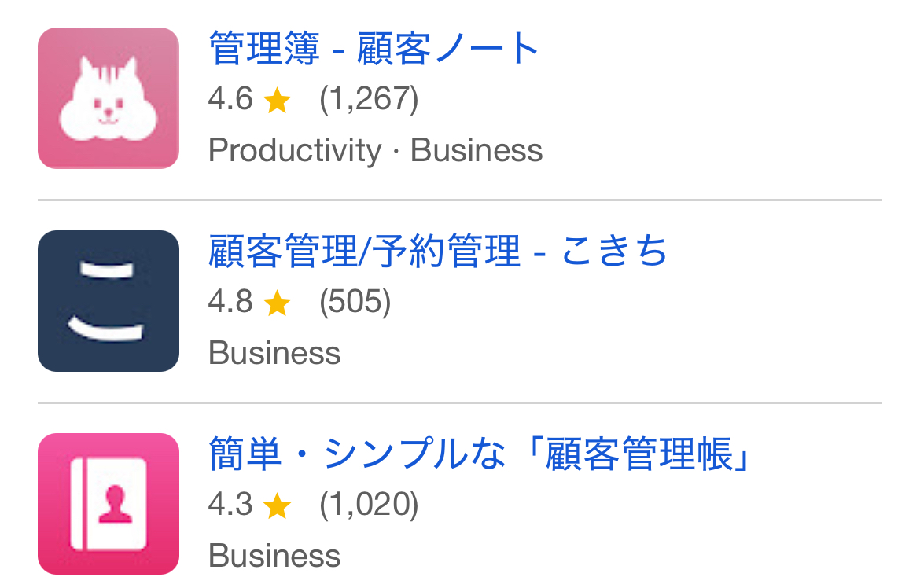Click the Business category under こきち

tap(274, 353)
